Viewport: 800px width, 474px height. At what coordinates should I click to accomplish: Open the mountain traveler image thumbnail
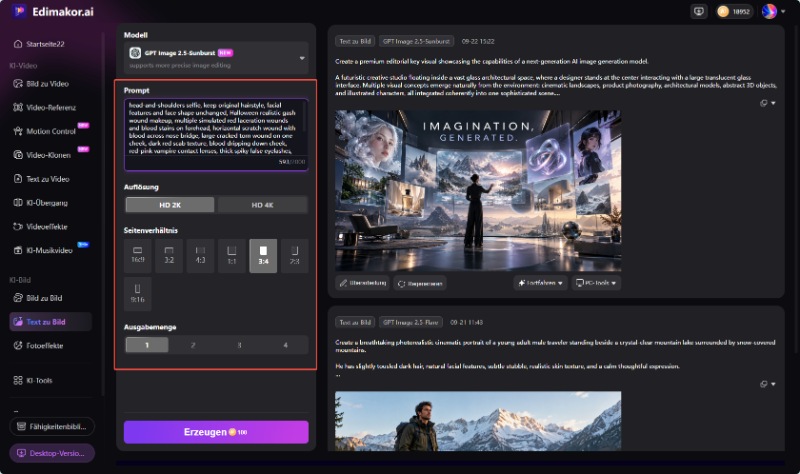[478, 421]
